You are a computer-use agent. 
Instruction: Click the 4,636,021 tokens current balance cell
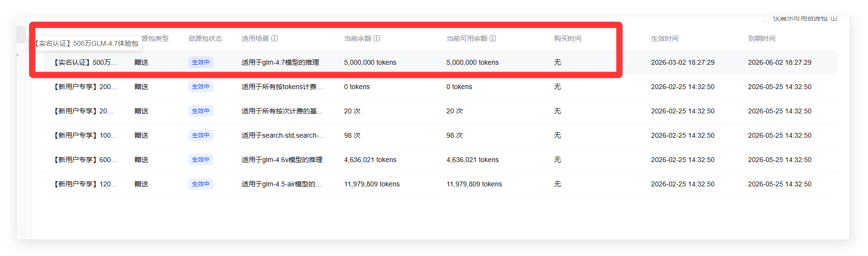point(370,160)
